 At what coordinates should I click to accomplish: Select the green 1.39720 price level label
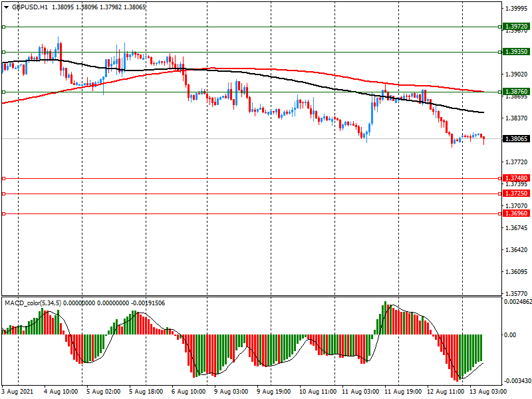(x=516, y=27)
